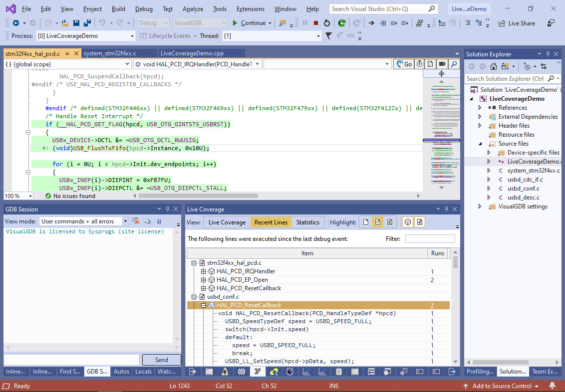
Task: Expand the HAL_PCD_EP_Open tree node
Action: (203, 280)
